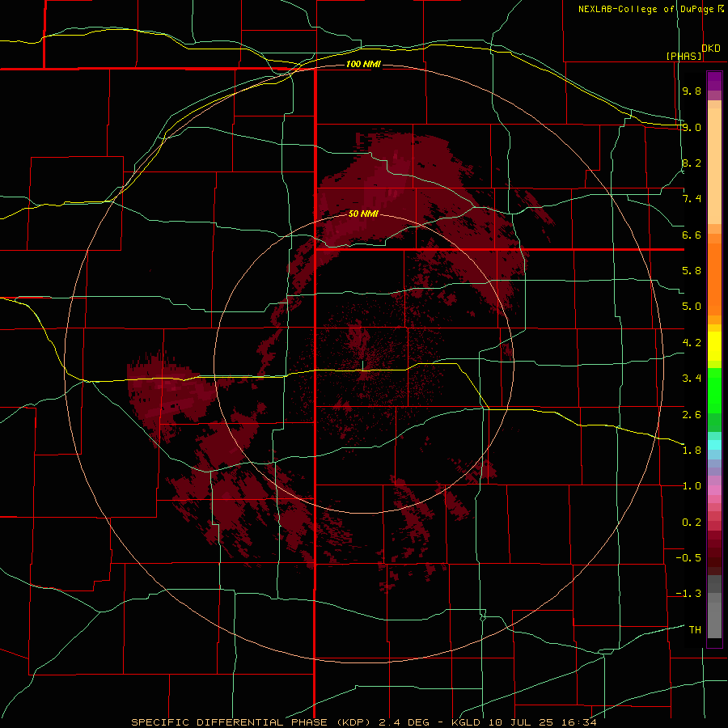Click the yellow segment of color bar
The height and width of the screenshot is (728, 728).
tap(714, 346)
